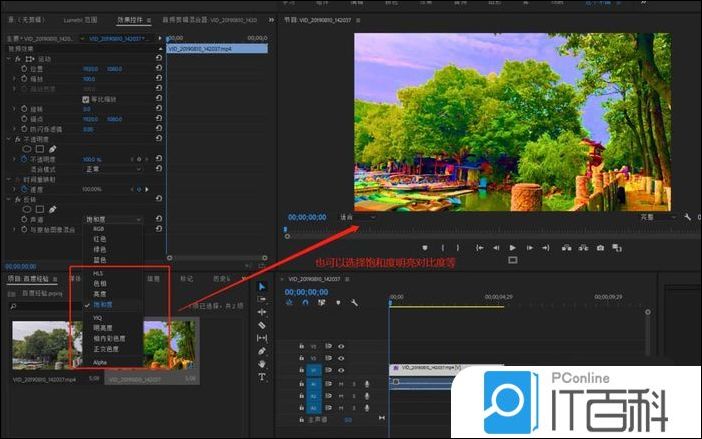Select the Type (T) tool
This screenshot has height=439, width=702.
coord(262,377)
